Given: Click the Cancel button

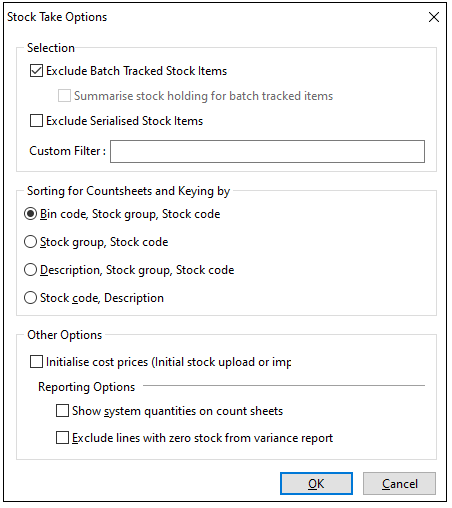Looking at the screenshot, I should [399, 483].
